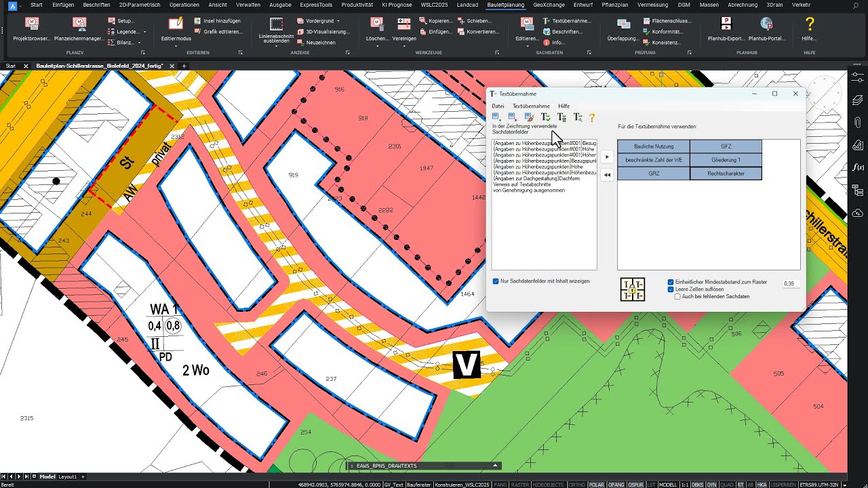
Task: Select the Bauliche Nutzung cell
Action: 654,146
